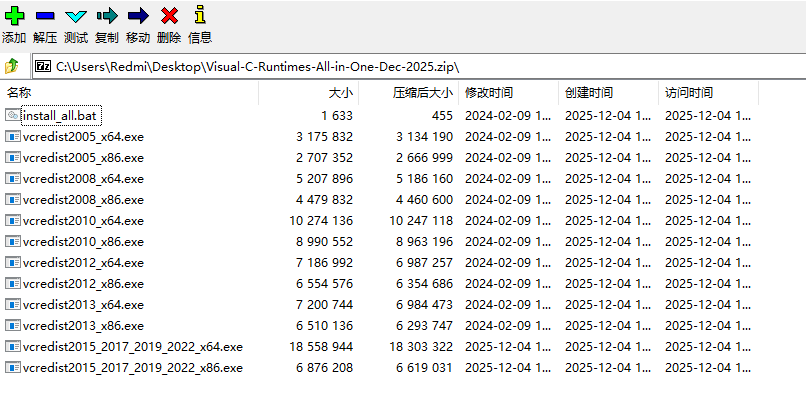Viewport: 806px width, 415px height.
Task: Click the vcredist2005_x64.exe file icon
Action: 13,136
